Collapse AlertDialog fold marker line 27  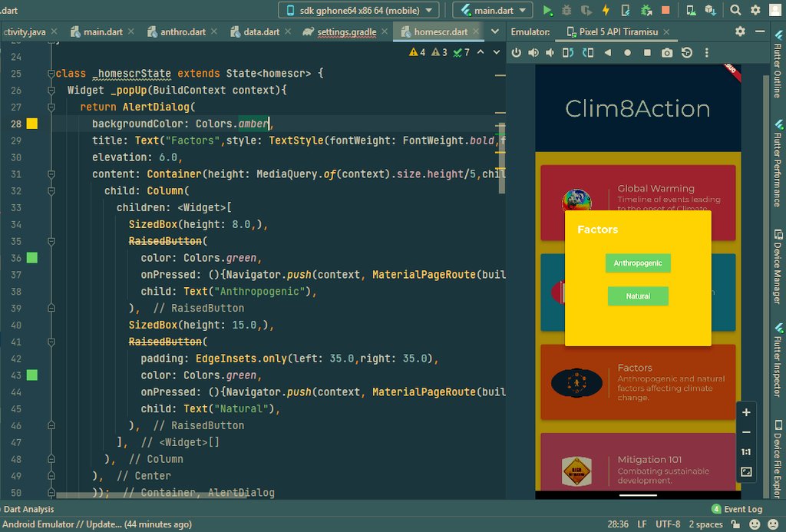coord(51,107)
